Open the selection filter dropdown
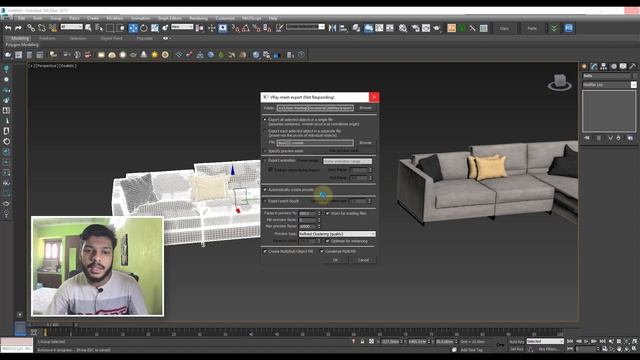 [x=71, y=27]
